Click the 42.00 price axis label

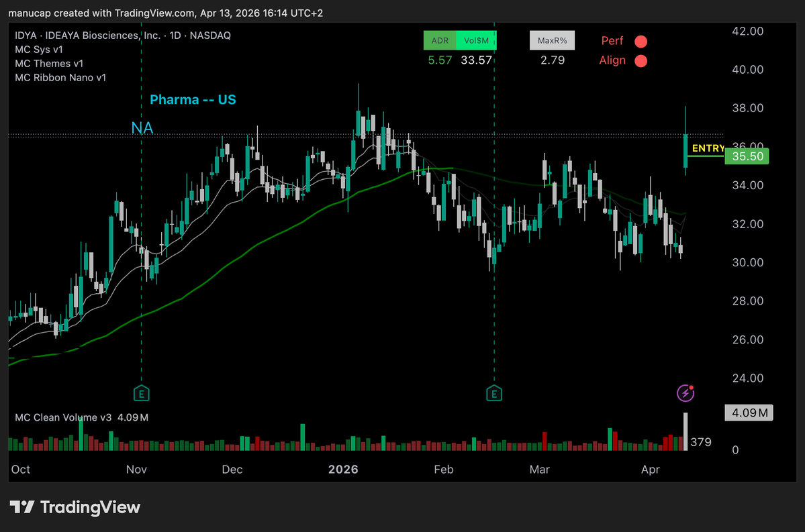[747, 32]
